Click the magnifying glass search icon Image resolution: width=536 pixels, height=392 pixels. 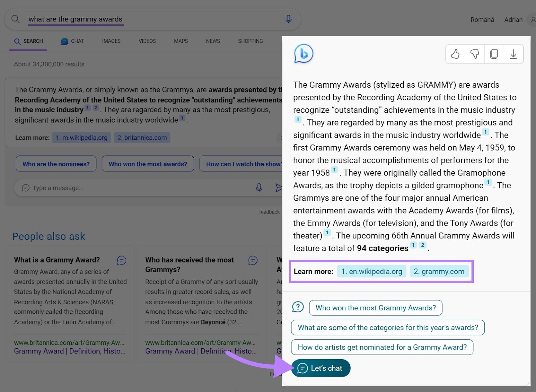[x=15, y=19]
